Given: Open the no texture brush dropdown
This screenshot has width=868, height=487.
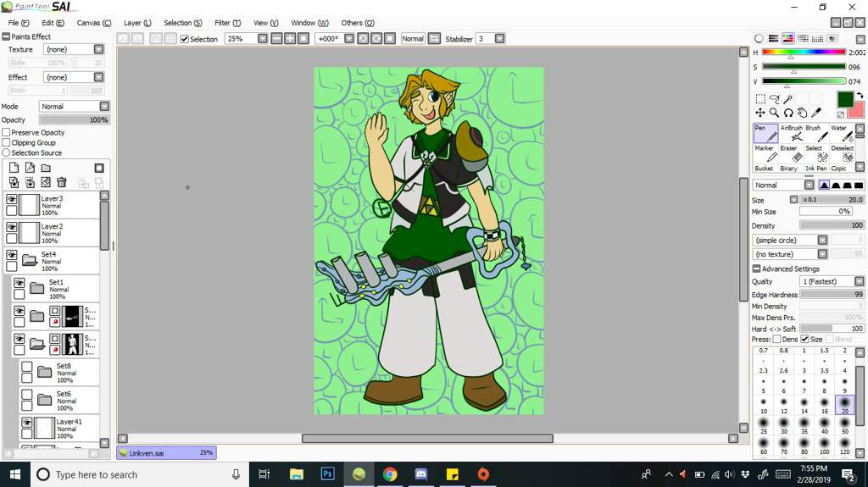Looking at the screenshot, I should point(822,254).
